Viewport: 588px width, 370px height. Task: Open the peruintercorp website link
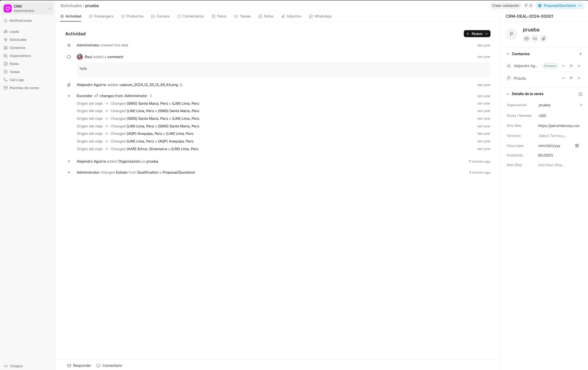point(559,126)
